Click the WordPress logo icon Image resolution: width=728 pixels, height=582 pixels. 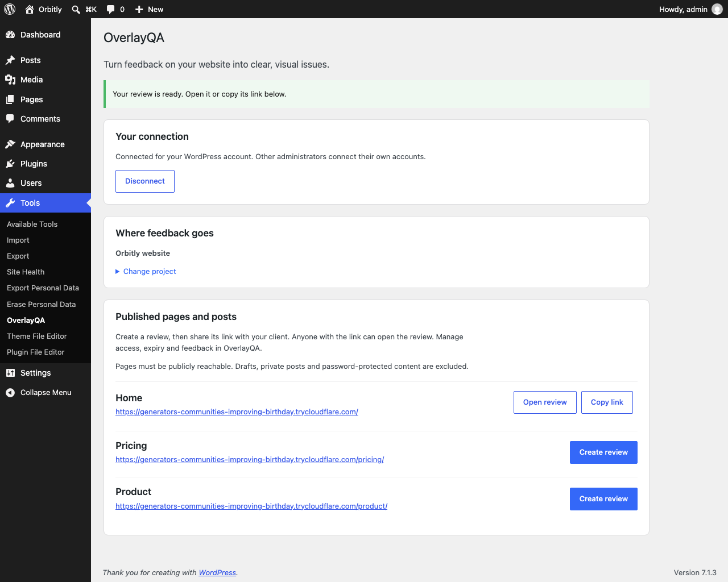pyautogui.click(x=10, y=9)
